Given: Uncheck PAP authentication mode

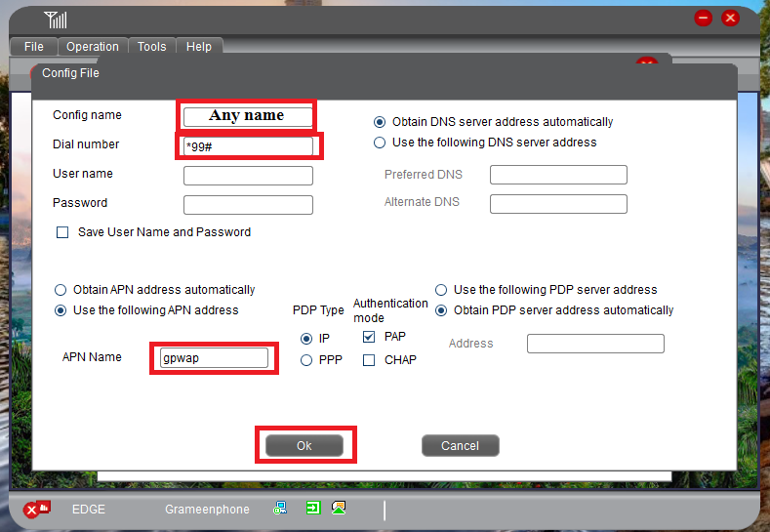Looking at the screenshot, I should tap(369, 337).
